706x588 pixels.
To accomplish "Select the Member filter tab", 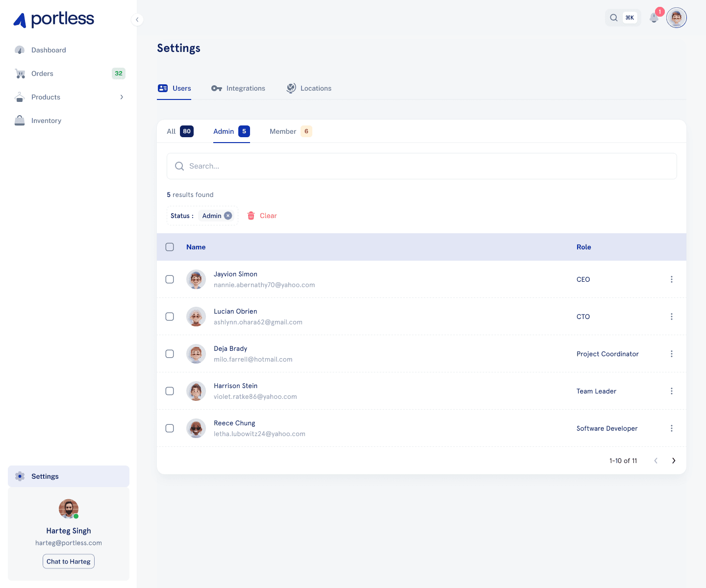I will tap(291, 131).
